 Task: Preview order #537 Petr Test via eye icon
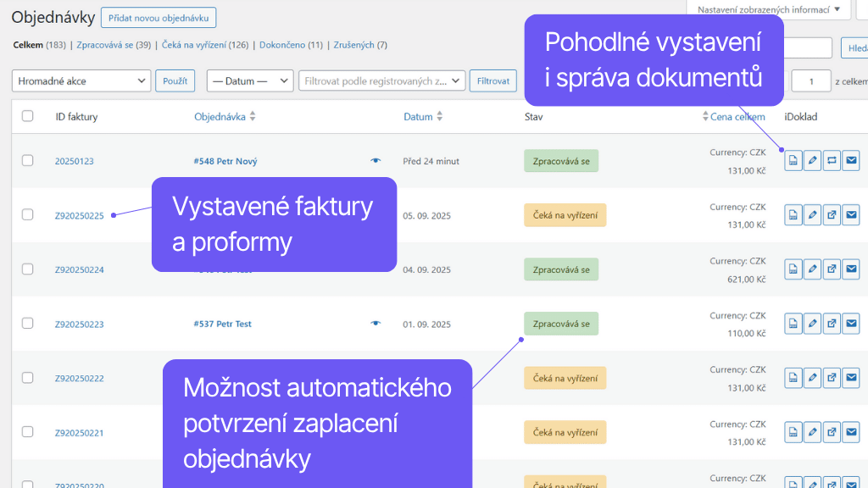[x=376, y=324]
